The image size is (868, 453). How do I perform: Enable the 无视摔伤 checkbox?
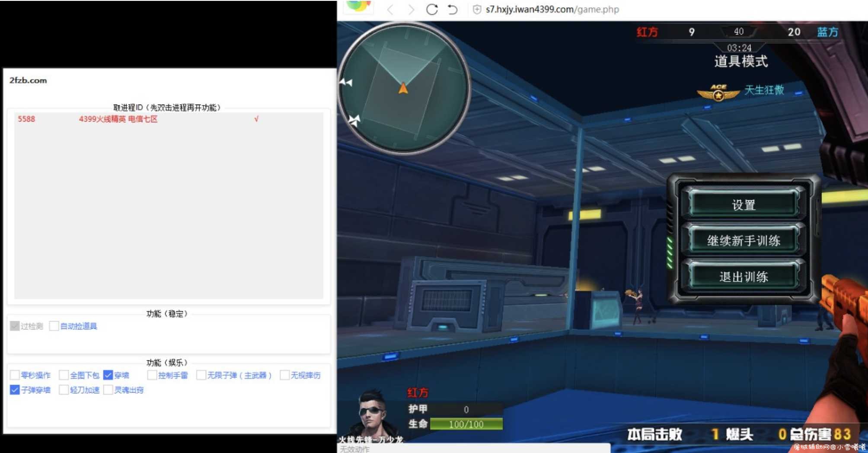click(x=284, y=375)
